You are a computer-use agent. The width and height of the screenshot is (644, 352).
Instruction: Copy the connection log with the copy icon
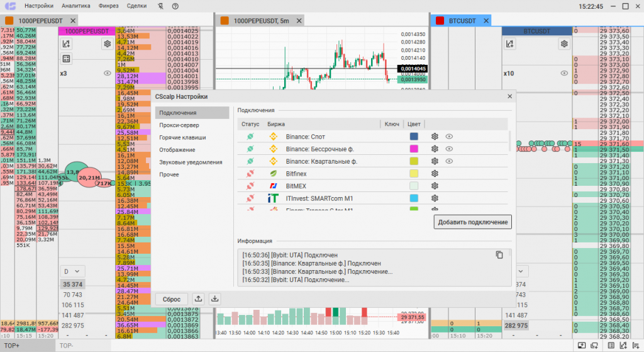pyautogui.click(x=499, y=255)
